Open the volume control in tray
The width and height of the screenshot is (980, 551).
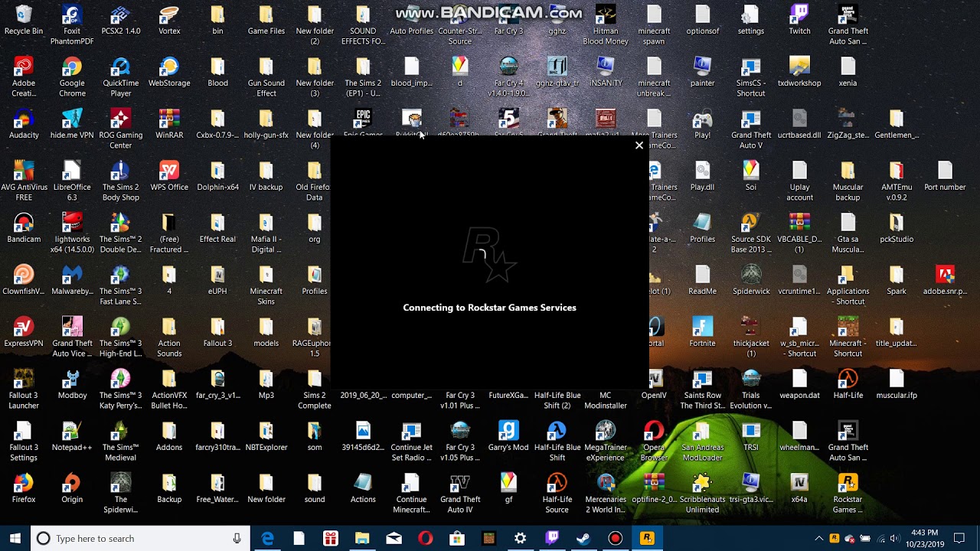click(895, 538)
